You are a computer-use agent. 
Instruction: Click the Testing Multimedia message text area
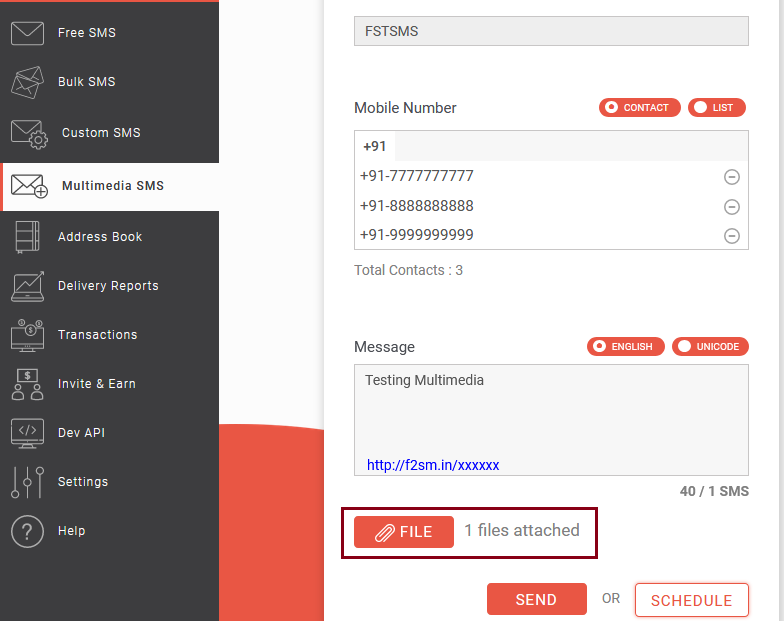coord(551,420)
